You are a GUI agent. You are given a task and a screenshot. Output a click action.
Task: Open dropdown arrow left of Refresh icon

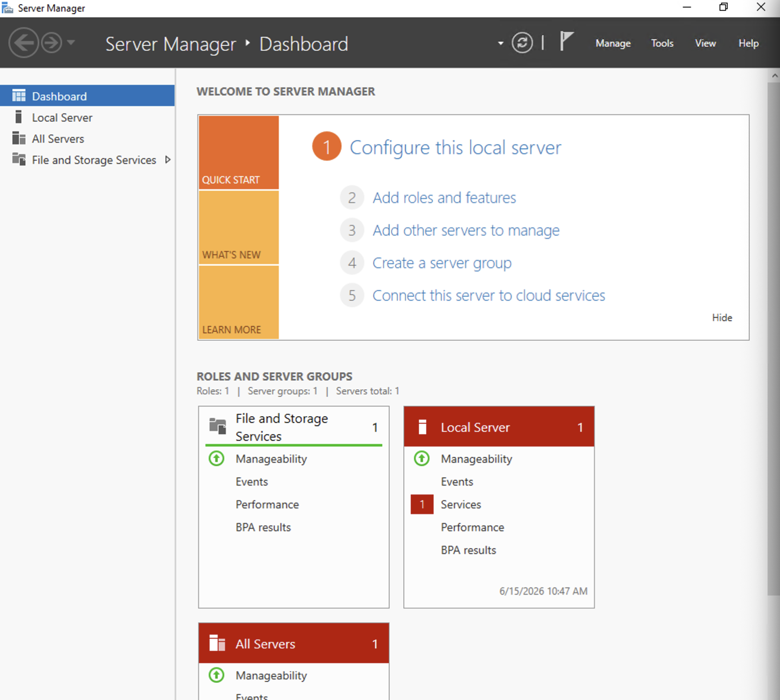[x=500, y=43]
